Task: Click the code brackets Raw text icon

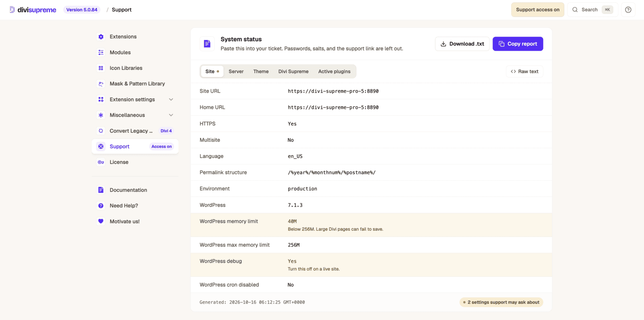Action: (x=513, y=72)
